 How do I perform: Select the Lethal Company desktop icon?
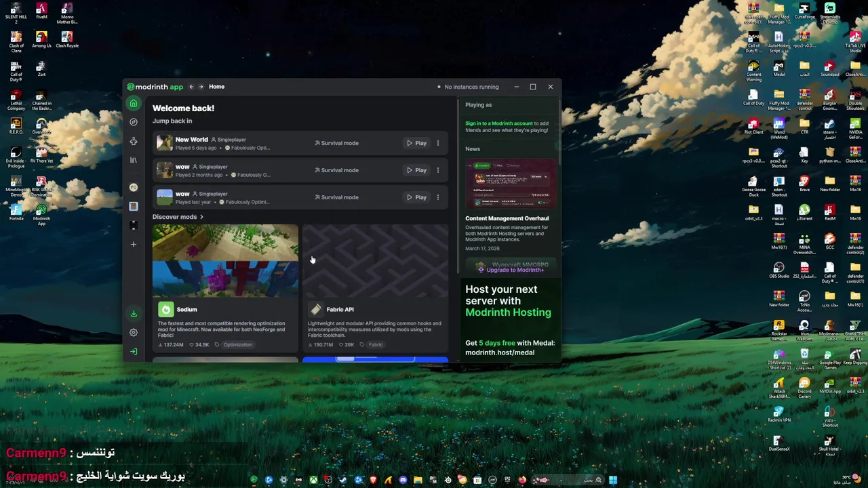16,100
